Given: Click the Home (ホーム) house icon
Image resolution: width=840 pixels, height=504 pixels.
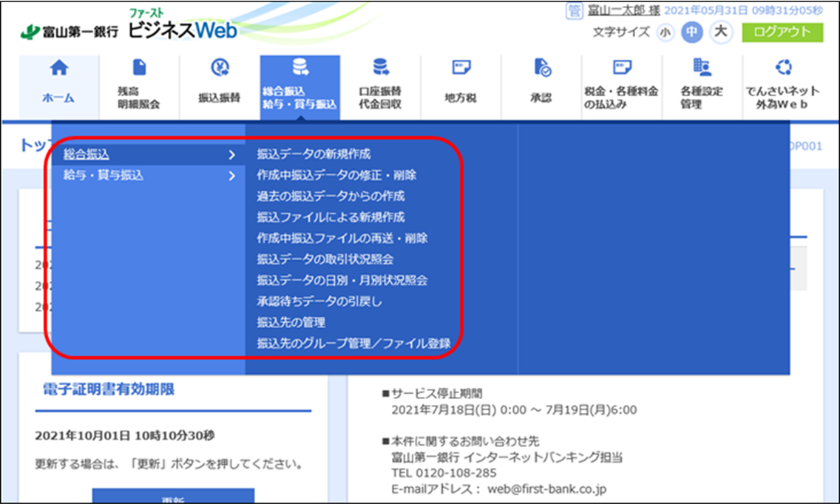Looking at the screenshot, I should 58,69.
